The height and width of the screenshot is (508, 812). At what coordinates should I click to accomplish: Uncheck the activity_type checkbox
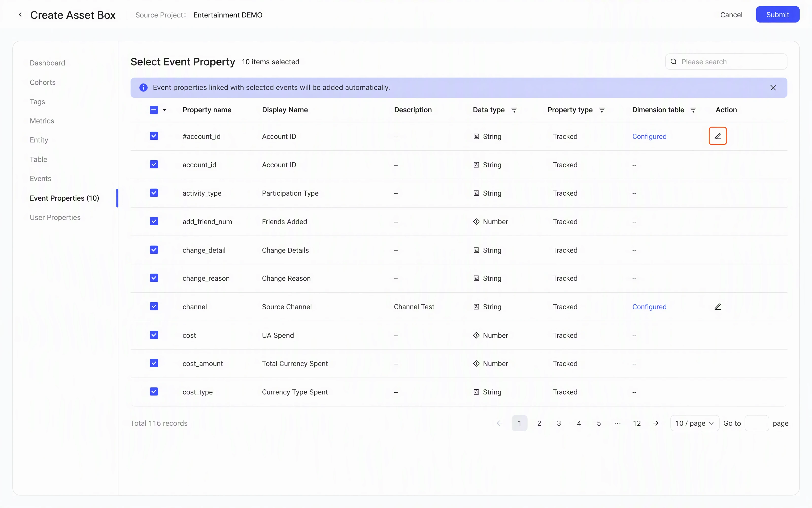pyautogui.click(x=154, y=193)
